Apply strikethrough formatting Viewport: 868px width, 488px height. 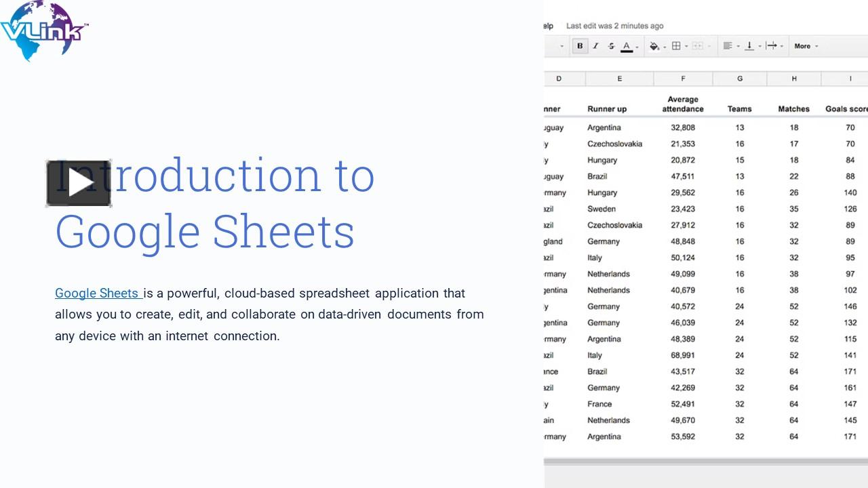click(x=610, y=45)
